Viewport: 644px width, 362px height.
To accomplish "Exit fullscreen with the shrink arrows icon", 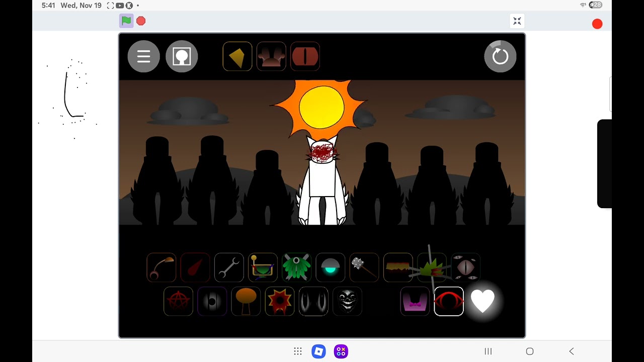I will pyautogui.click(x=517, y=21).
